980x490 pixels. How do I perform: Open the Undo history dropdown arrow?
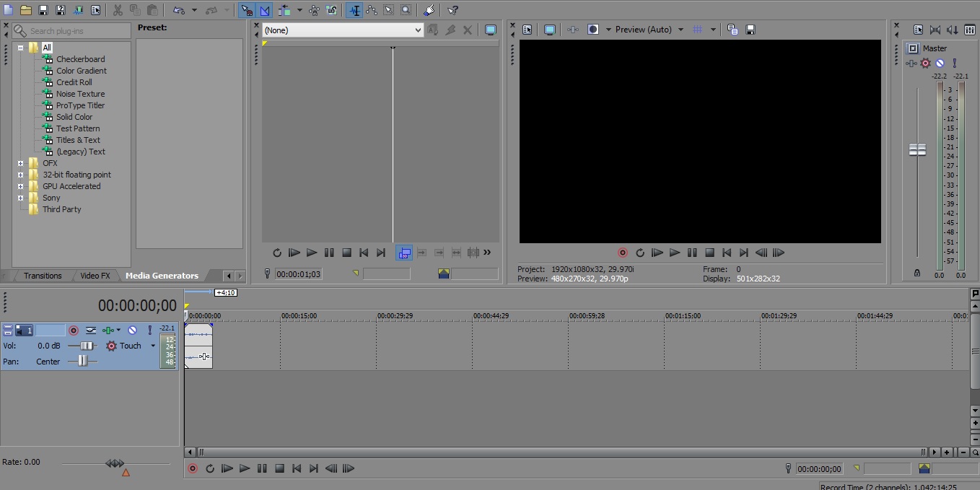click(x=194, y=10)
